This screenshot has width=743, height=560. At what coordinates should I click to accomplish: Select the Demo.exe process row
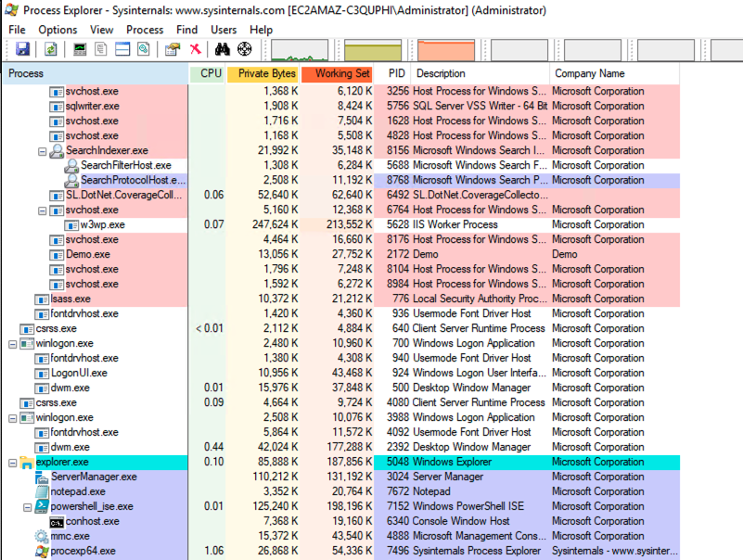340,254
